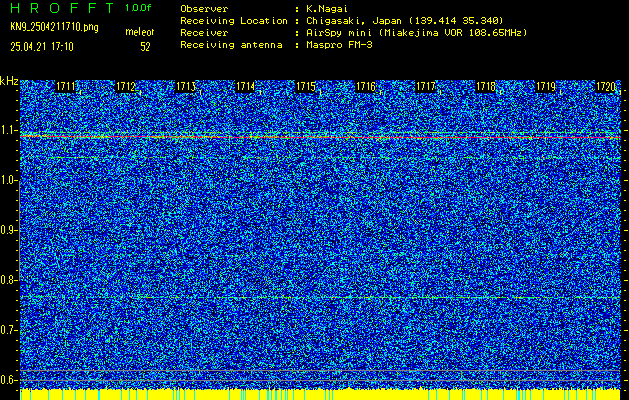This screenshot has width=629, height=400.
Task: Click the 1717 time marker
Action: pos(426,86)
